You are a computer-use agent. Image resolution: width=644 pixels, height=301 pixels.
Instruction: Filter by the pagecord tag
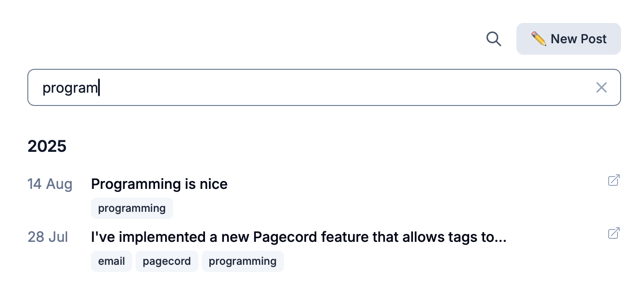pyautogui.click(x=167, y=261)
